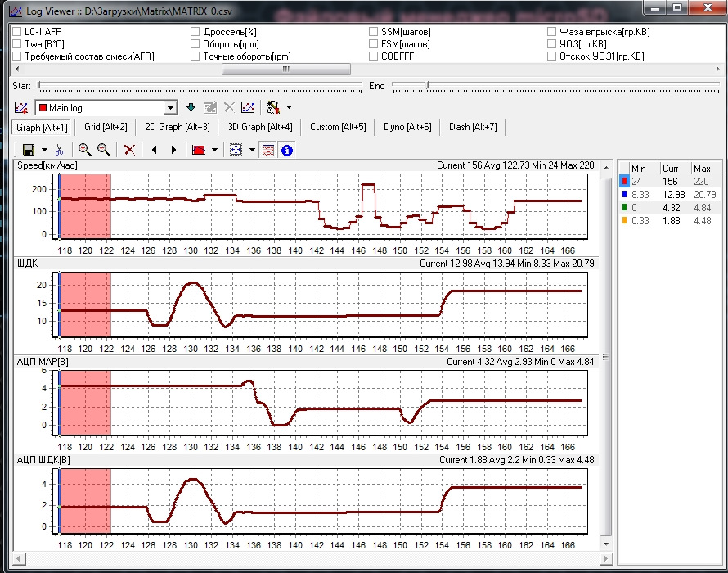The width and height of the screenshot is (728, 573).
Task: Click the blue info icon
Action: pyautogui.click(x=287, y=150)
